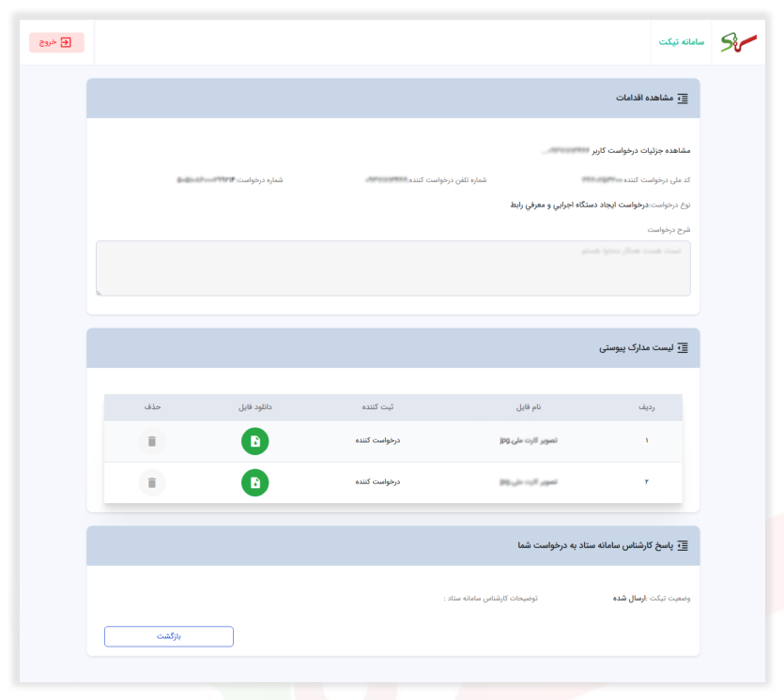This screenshot has height=700, width=784.
Task: Click the مشاهده جزئیات درخواست کاربر heading
Action: (x=641, y=150)
